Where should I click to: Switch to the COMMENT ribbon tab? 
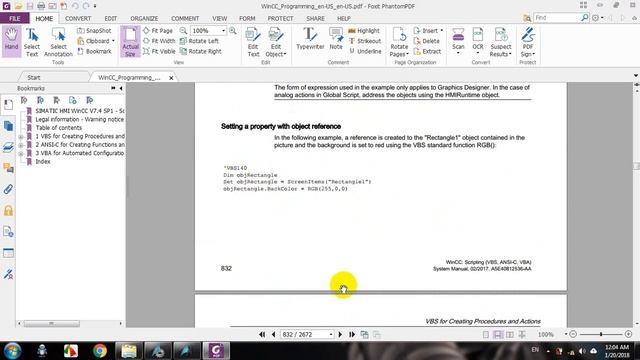pyautogui.click(x=185, y=18)
